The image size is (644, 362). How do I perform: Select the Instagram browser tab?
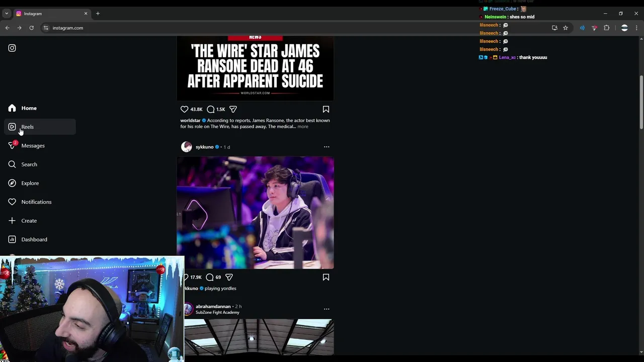52,14
